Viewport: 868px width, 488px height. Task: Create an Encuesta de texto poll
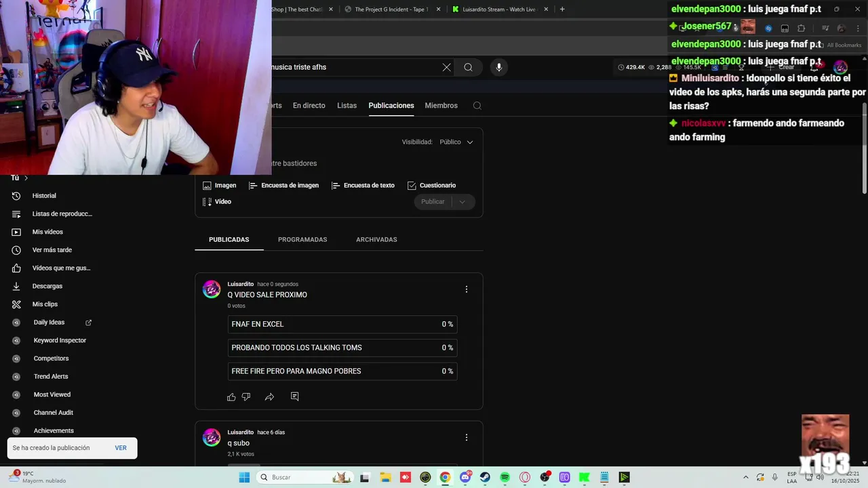(363, 186)
